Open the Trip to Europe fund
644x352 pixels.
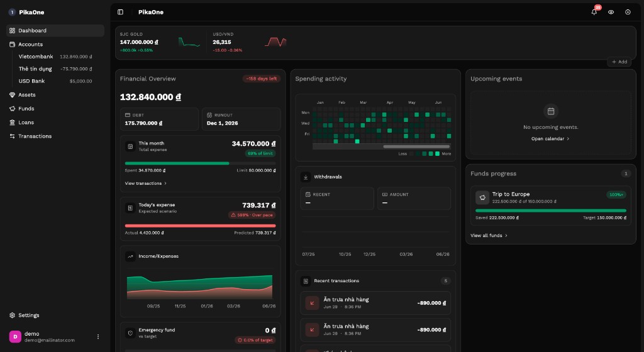(550, 206)
